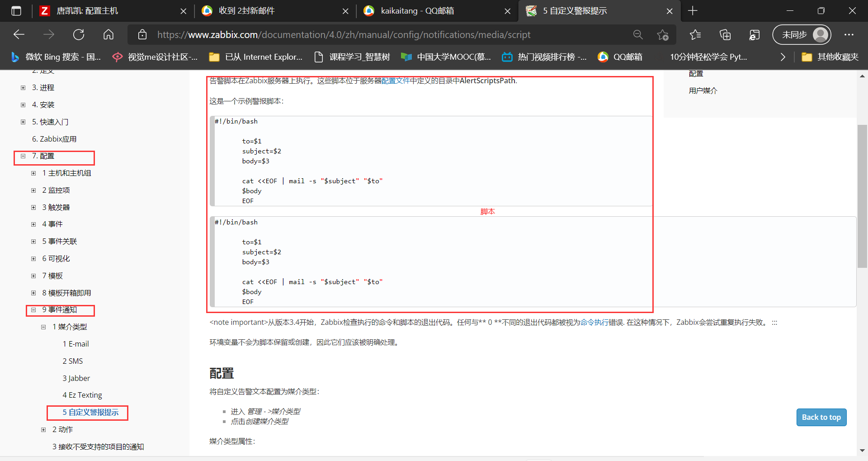868x461 pixels.
Task: Expand 5 事件关联 node
Action: [33, 242]
